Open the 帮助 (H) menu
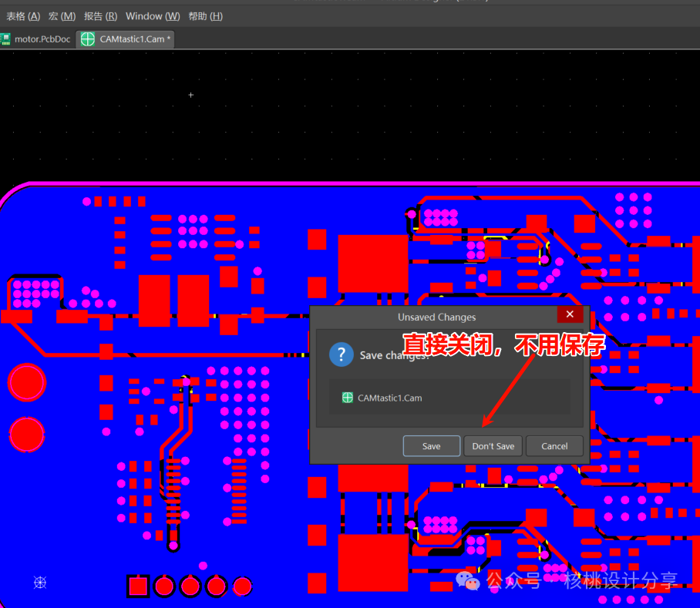This screenshot has width=700, height=608. [205, 16]
